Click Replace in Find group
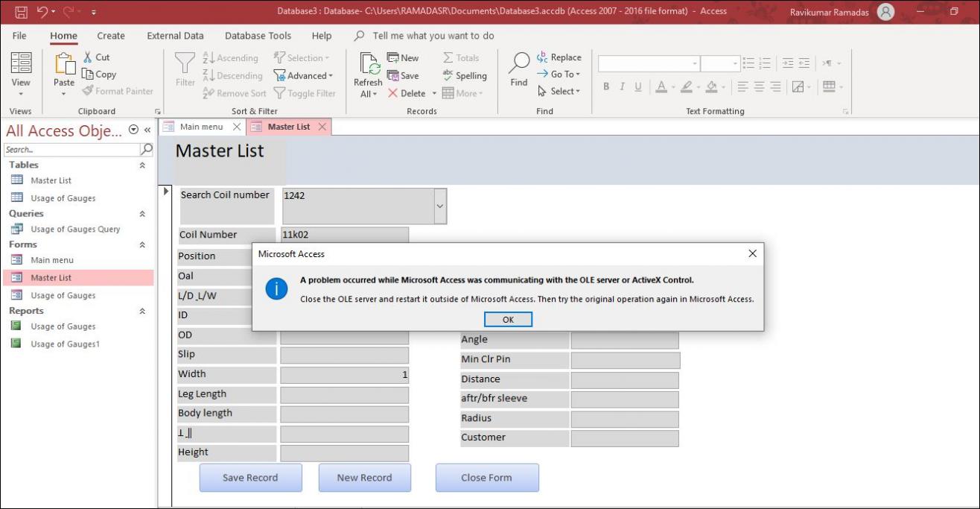The height and width of the screenshot is (509, 980). 559,57
